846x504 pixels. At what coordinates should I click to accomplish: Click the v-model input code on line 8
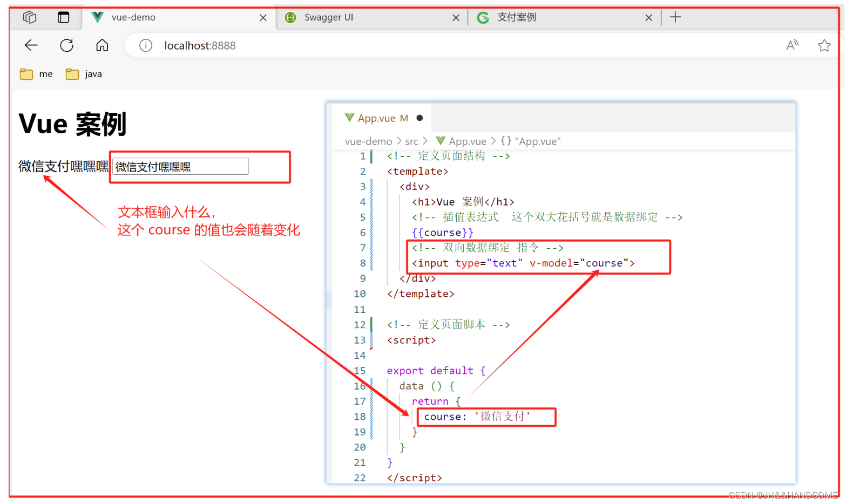pyautogui.click(x=523, y=263)
